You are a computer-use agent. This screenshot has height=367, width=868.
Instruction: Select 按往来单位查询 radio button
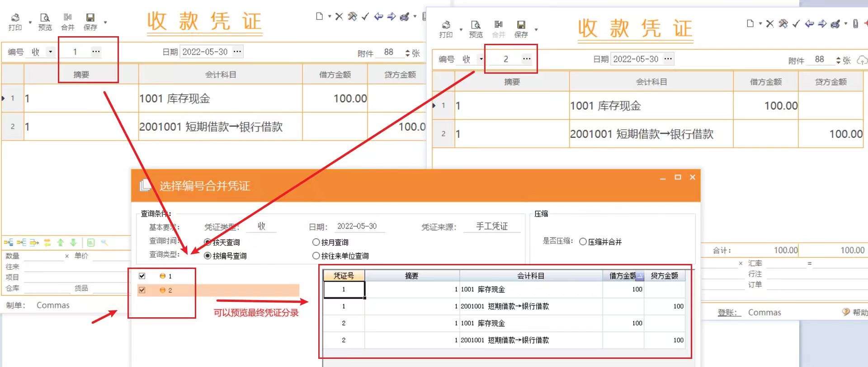tap(316, 256)
